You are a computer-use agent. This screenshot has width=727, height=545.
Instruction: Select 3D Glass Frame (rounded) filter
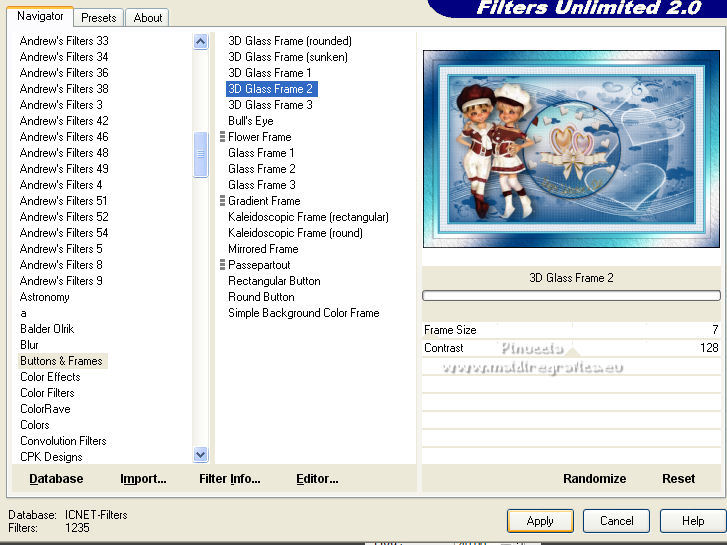(x=290, y=41)
